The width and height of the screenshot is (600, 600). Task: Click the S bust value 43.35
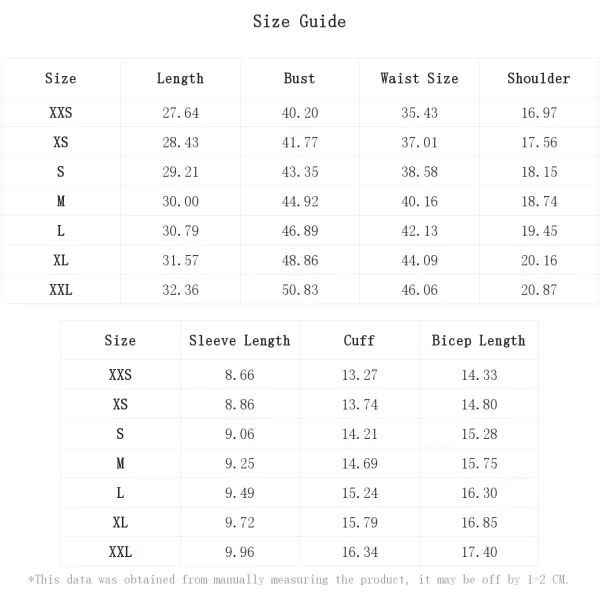(x=300, y=172)
